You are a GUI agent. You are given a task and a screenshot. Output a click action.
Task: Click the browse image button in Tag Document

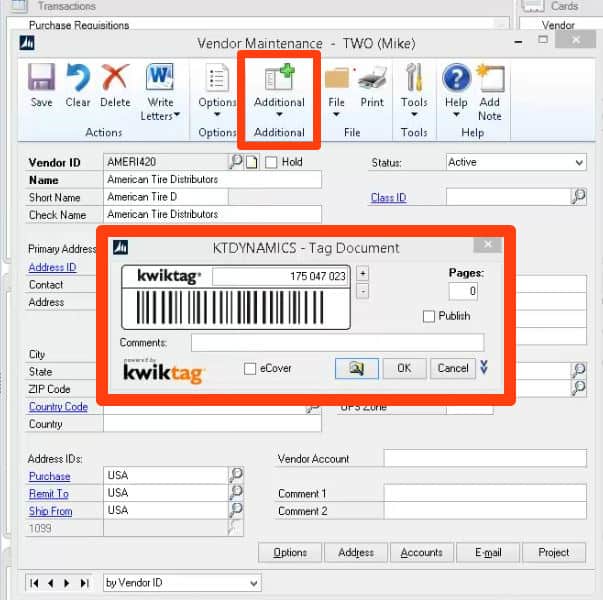click(356, 368)
